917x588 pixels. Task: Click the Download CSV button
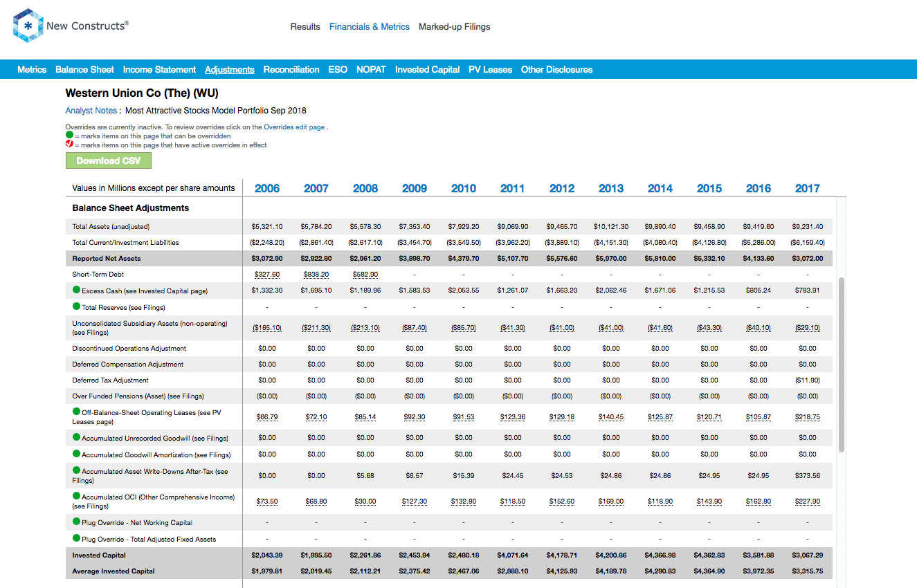tap(109, 160)
